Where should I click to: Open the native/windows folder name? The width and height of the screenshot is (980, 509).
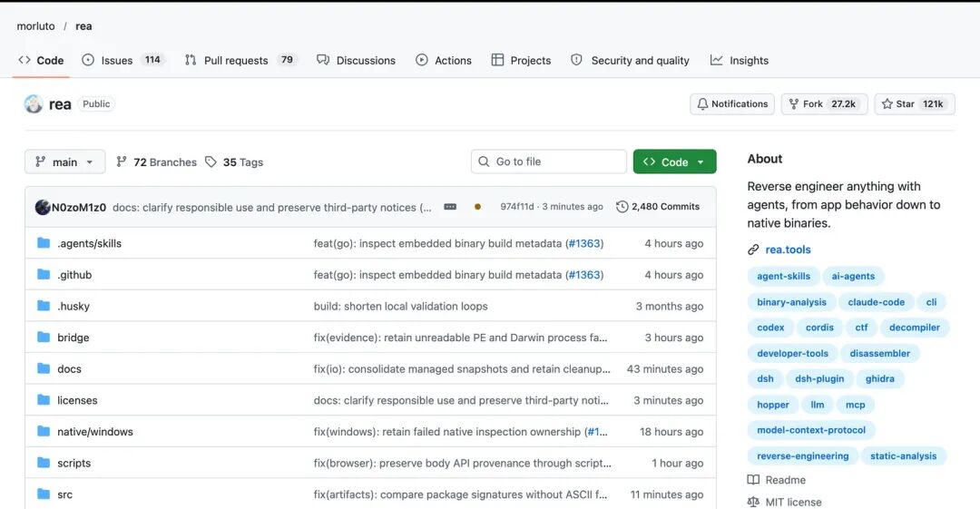95,432
